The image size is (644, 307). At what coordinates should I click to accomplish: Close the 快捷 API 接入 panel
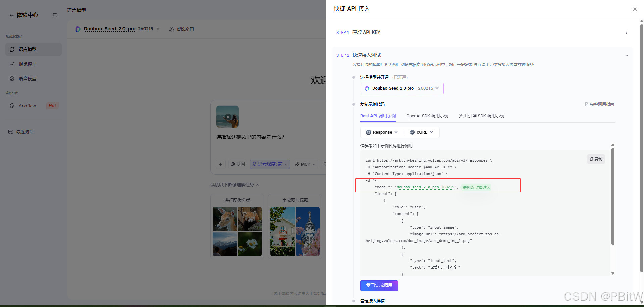click(x=635, y=9)
